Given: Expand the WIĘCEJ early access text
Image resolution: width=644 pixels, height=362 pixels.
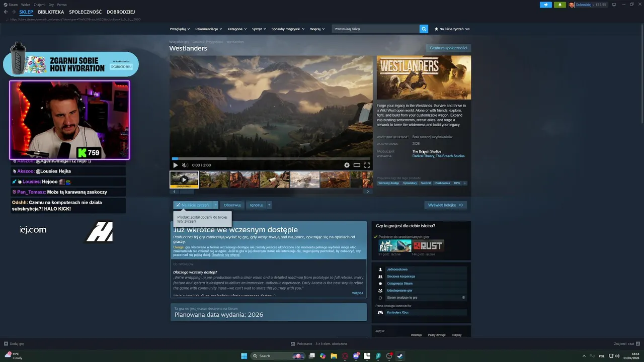Looking at the screenshot, I should [x=357, y=293].
